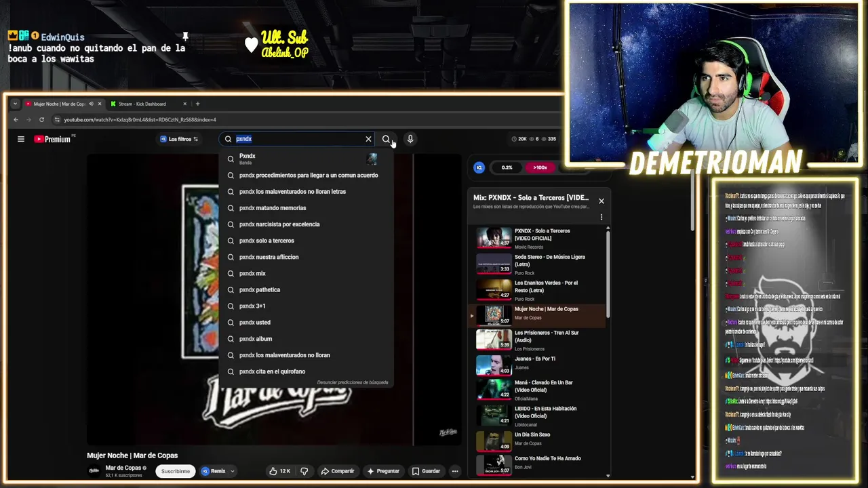Play Un Día Sin Sexo video
Screen dimensions: 868x488
click(540, 441)
